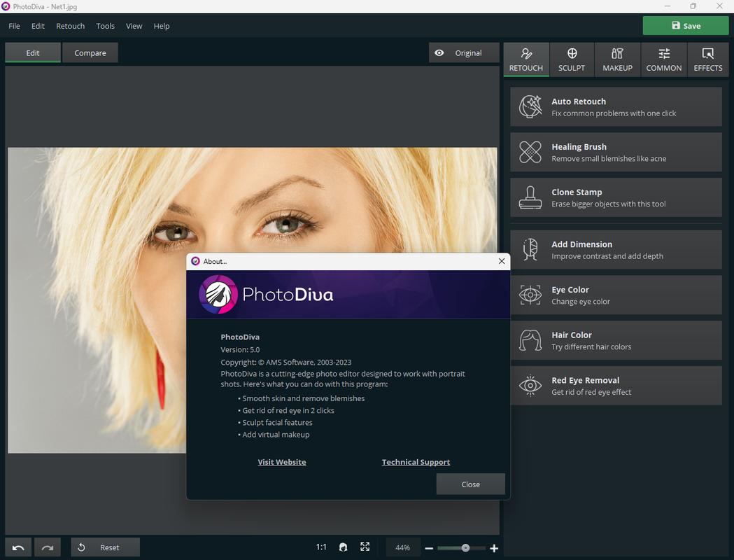This screenshot has height=560, width=734.
Task: Click PhotoDiva title bar app icon
Action: click(6, 6)
